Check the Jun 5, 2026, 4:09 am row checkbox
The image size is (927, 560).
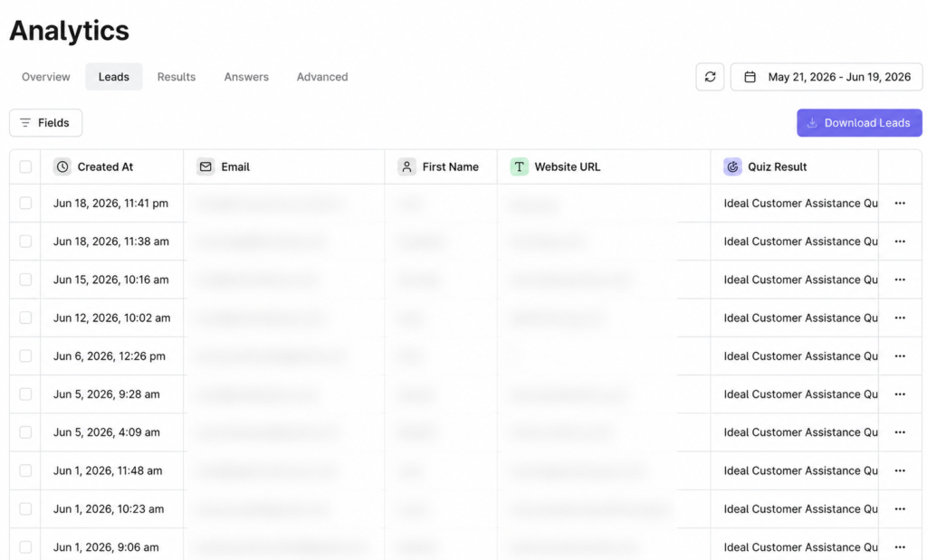tap(25, 432)
